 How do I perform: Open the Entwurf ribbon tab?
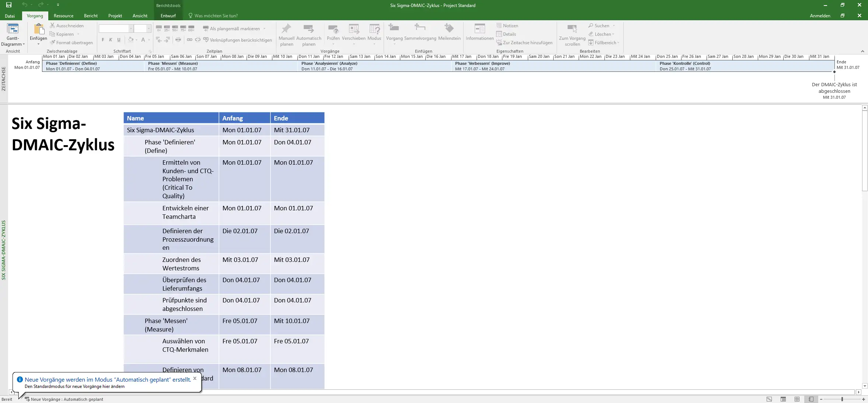(x=168, y=16)
